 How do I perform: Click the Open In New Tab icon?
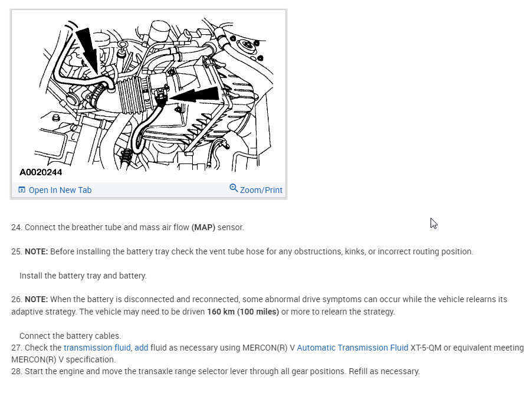[22, 190]
